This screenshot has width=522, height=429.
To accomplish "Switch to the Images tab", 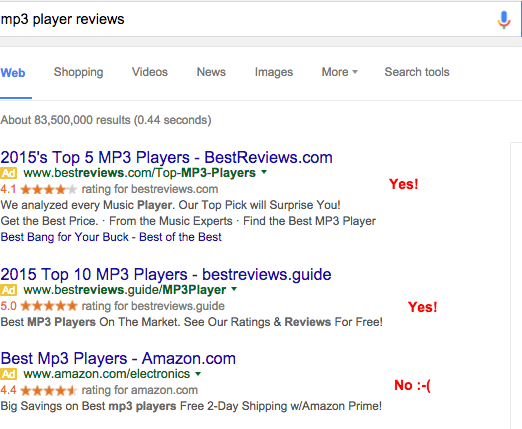I will tap(274, 72).
